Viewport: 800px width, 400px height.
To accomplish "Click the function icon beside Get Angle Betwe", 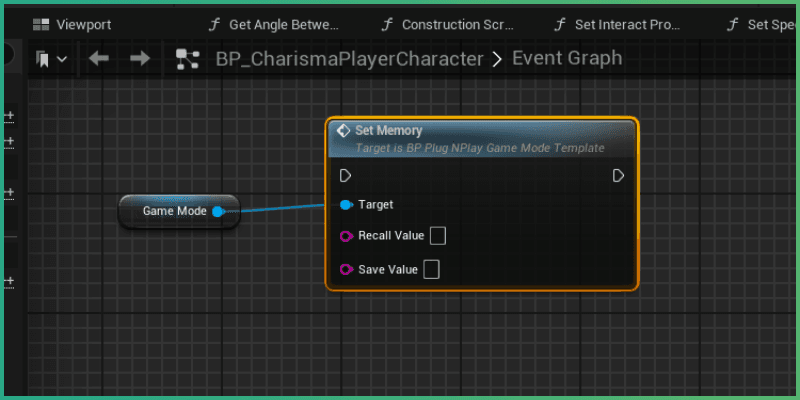I will pyautogui.click(x=215, y=24).
